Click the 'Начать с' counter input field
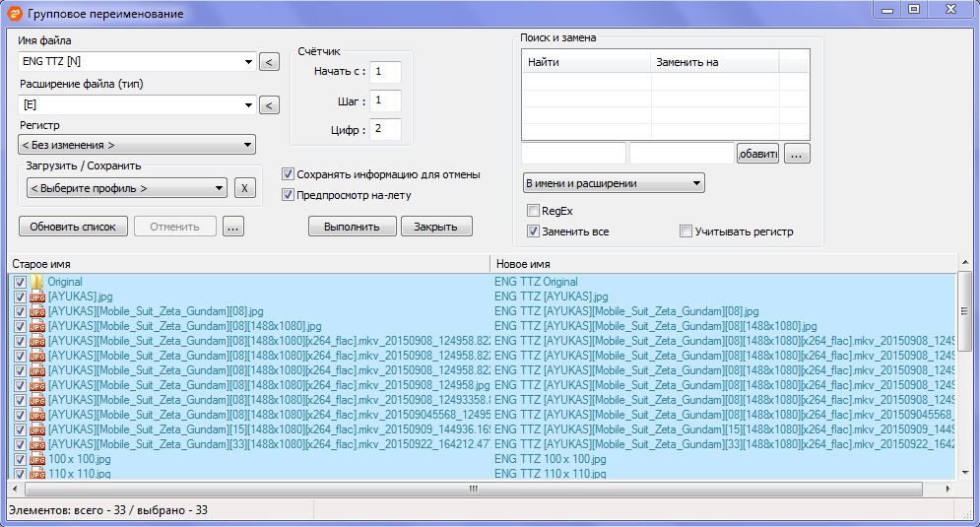This screenshot has width=980, height=527. pyautogui.click(x=385, y=71)
